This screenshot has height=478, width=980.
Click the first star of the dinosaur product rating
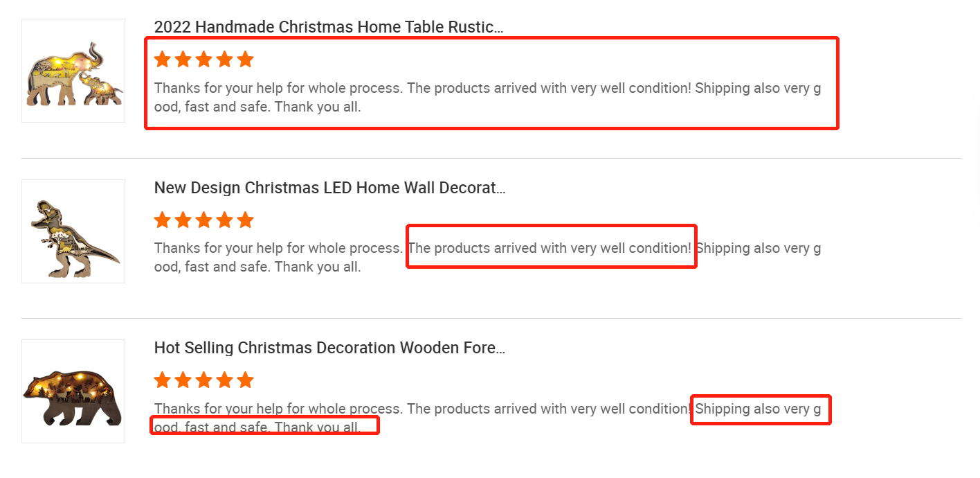click(163, 220)
